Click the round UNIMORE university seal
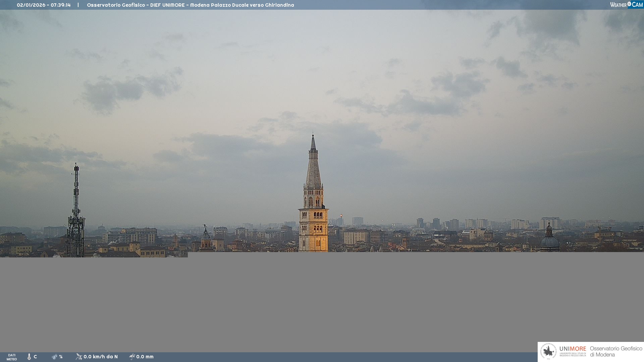The width and height of the screenshot is (644, 362). pos(548,352)
